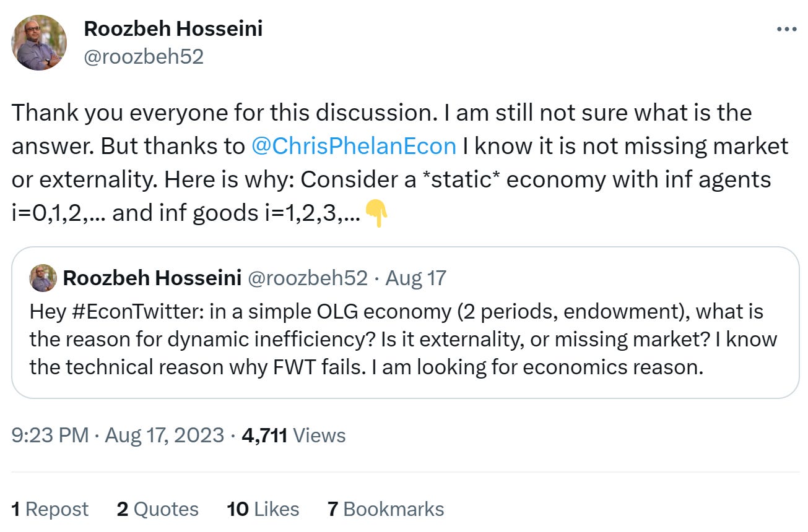Viewport: 808px width, 532px height.
Task: Open the three-dot more options menu
Action: coord(786,29)
